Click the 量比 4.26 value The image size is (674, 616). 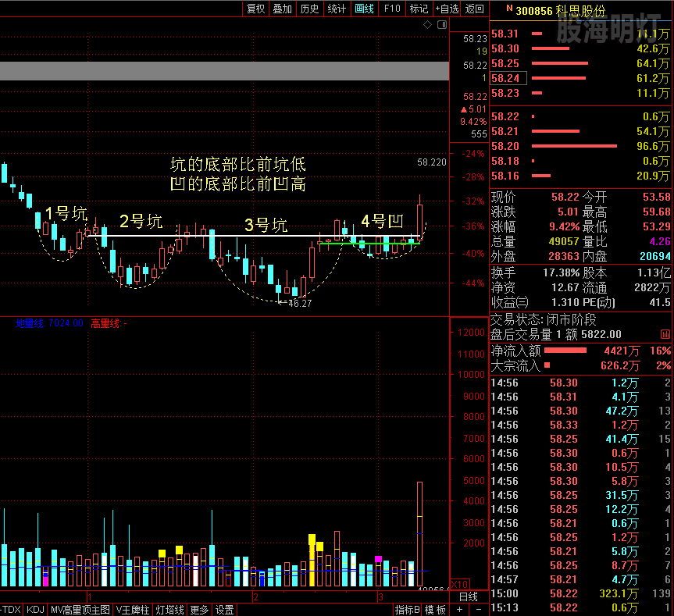(x=660, y=241)
